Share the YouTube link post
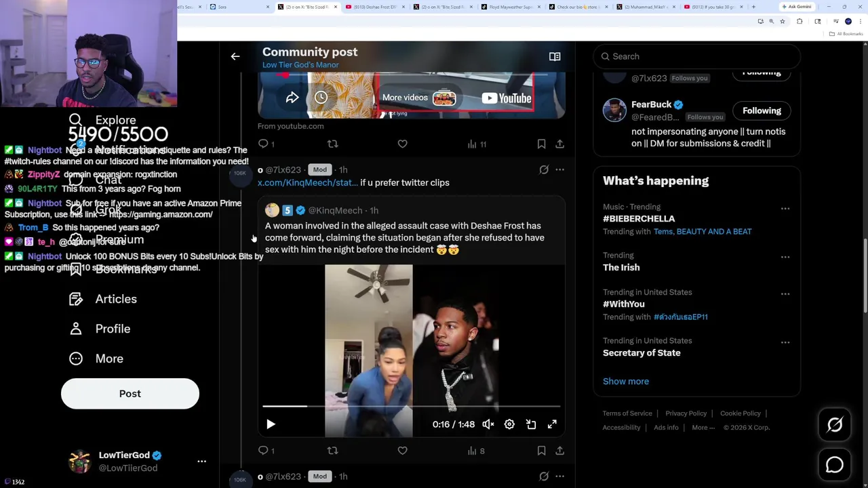The width and height of the screenshot is (868, 488). (x=559, y=144)
